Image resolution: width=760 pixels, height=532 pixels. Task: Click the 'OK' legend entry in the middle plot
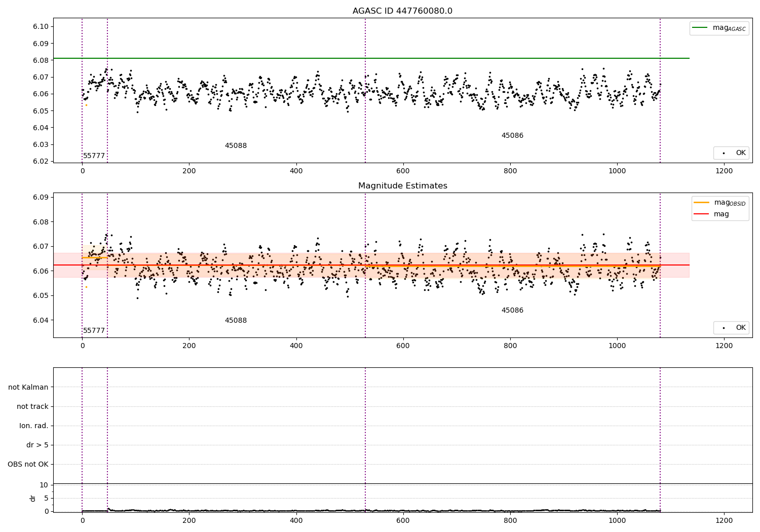pos(741,327)
